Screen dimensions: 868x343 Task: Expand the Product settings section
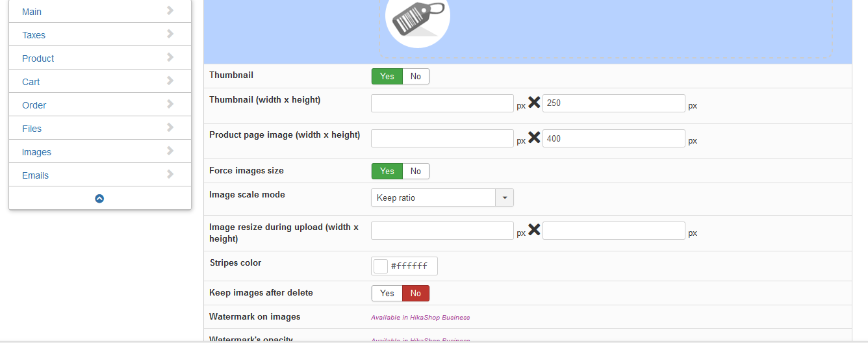pos(38,58)
